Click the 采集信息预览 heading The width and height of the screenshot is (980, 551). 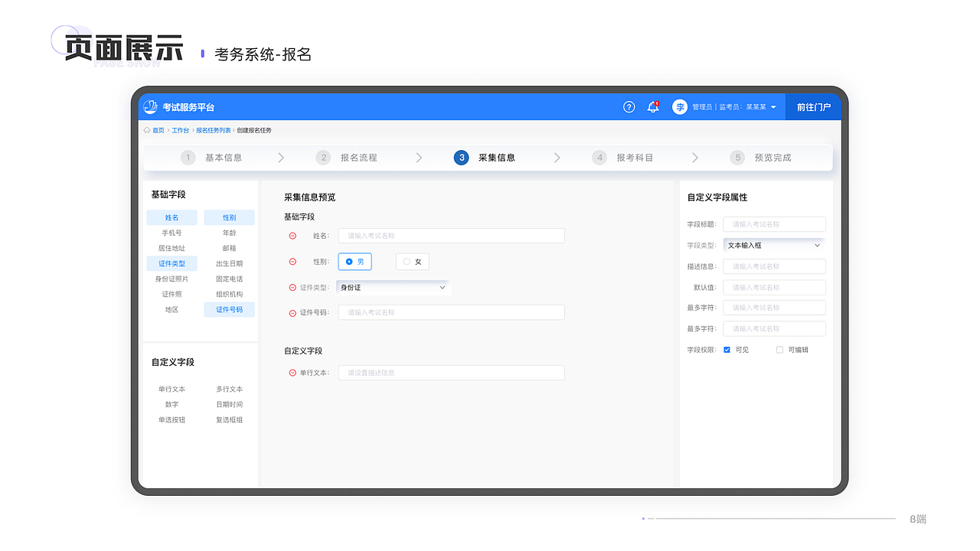tap(309, 197)
